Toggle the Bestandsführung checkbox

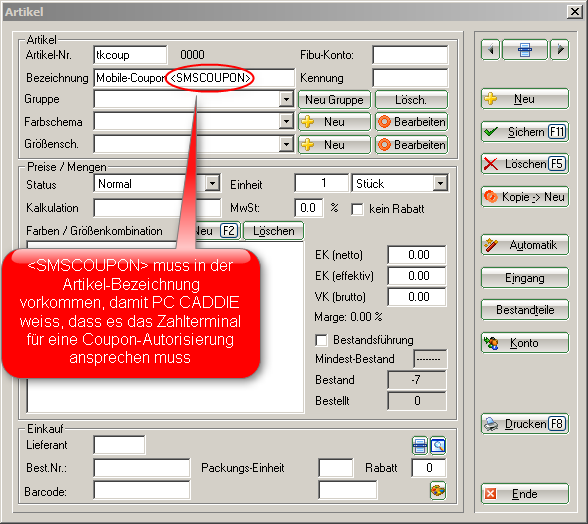pos(321,340)
